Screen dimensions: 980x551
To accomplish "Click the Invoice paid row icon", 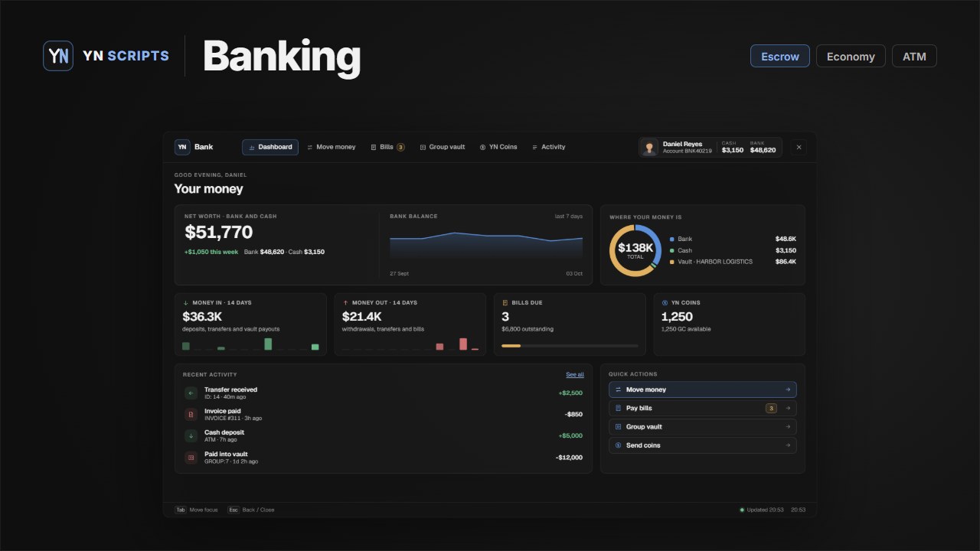I will 191,415.
